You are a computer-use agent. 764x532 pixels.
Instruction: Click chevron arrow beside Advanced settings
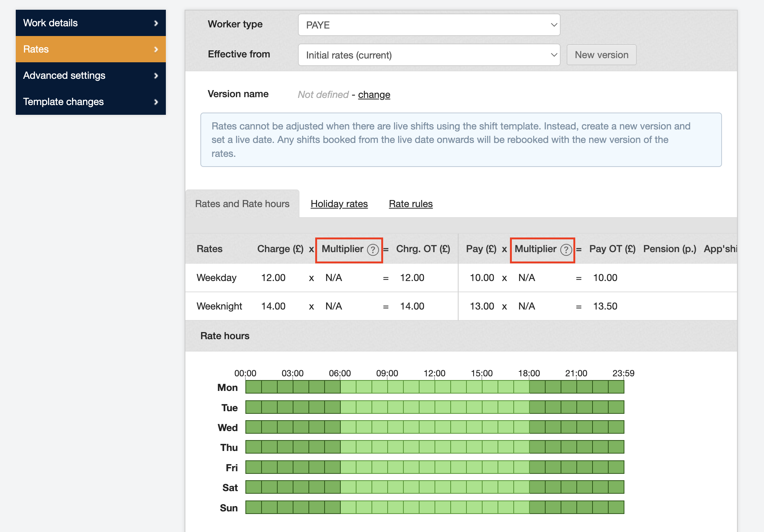tap(156, 76)
